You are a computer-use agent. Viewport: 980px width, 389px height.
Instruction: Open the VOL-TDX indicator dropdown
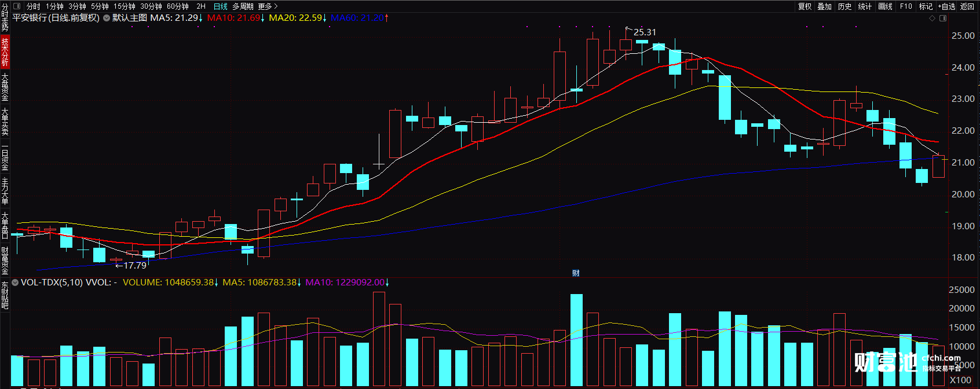(x=15, y=282)
